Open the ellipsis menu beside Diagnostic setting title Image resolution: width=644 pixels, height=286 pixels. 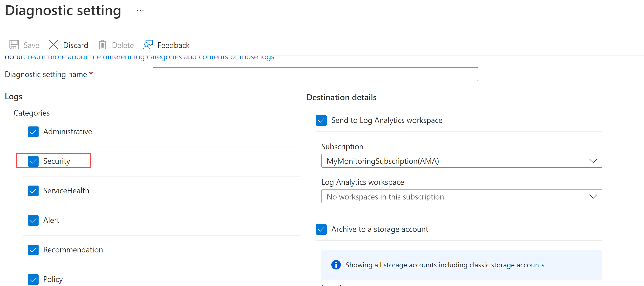click(140, 10)
